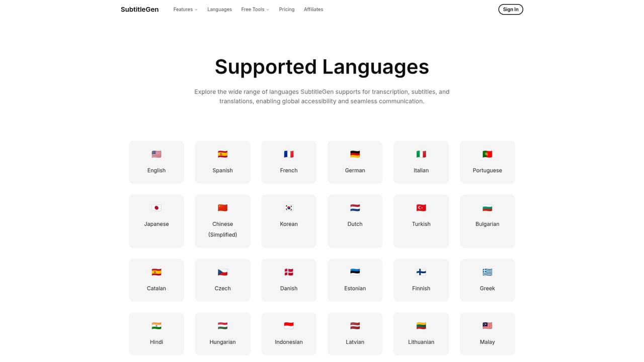Click the Greek language label

click(487, 289)
